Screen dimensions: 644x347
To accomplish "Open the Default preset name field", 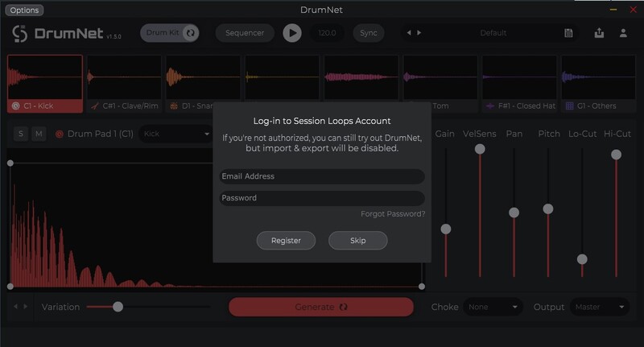I will pos(493,33).
